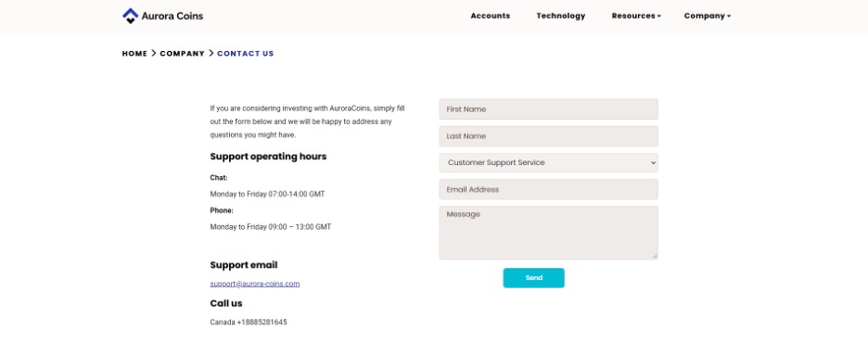868x343 pixels.
Task: Navigate to HOME in breadcrumb
Action: click(x=134, y=54)
